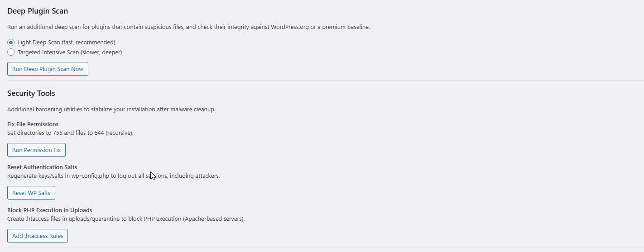Click the Security Tools heading
This screenshot has width=644, height=252.
click(31, 93)
